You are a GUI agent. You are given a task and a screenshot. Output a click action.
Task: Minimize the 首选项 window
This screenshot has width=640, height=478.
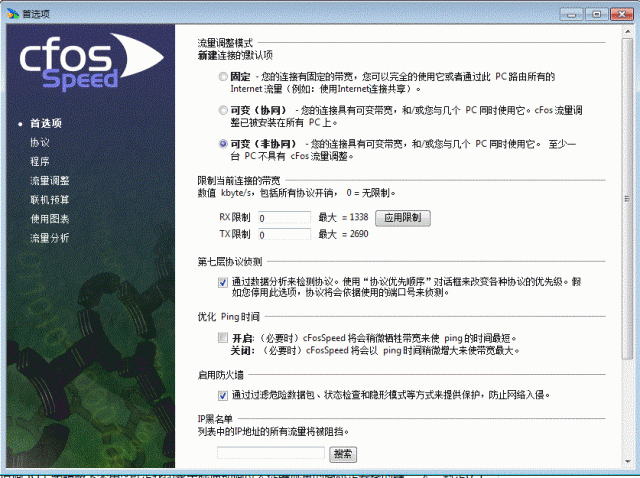[x=571, y=14]
